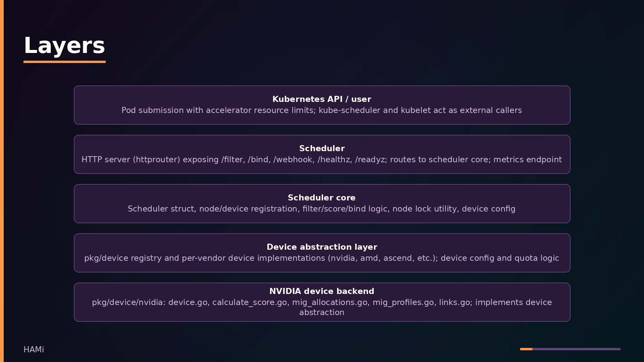Click 'kubelet act as external callers' text

[x=462, y=110]
